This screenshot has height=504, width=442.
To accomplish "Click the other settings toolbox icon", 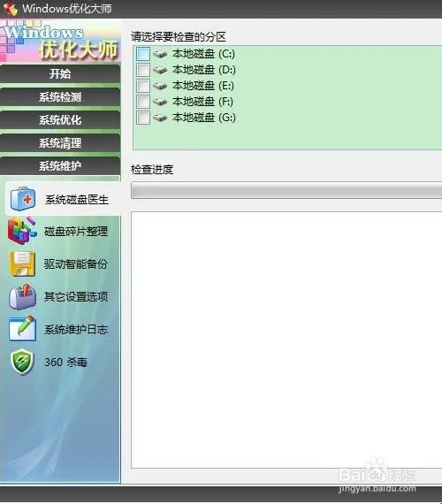I will [22, 296].
